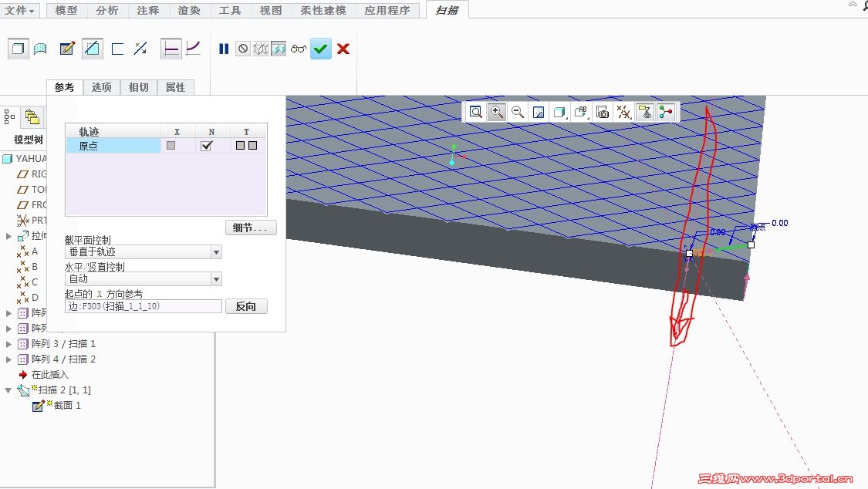Switch to the 模型 ribbon tab

click(66, 11)
